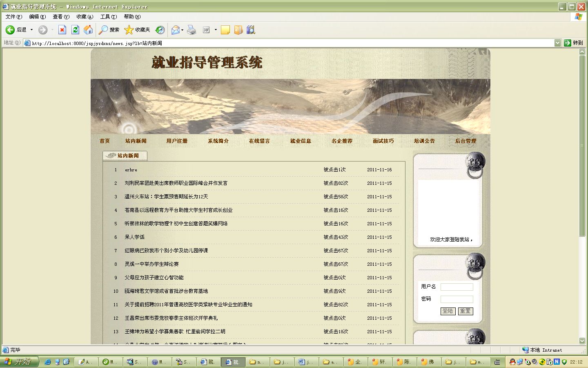Open 用户注册 navigation link
The width and height of the screenshot is (588, 368).
click(x=177, y=141)
